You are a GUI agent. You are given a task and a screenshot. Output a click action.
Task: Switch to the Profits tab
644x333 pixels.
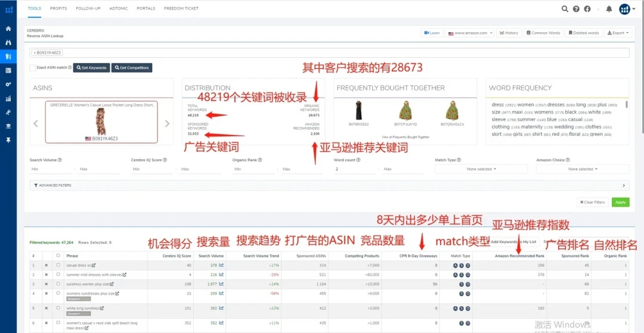58,8
